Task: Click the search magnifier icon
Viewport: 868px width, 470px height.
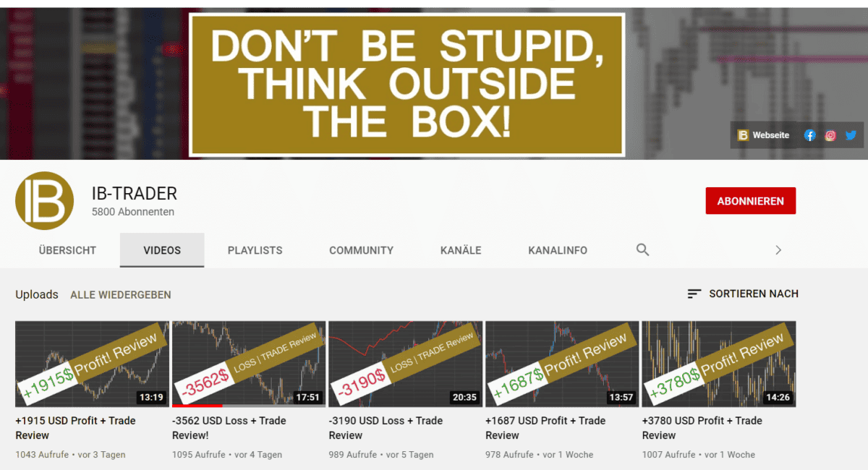Action: (642, 249)
